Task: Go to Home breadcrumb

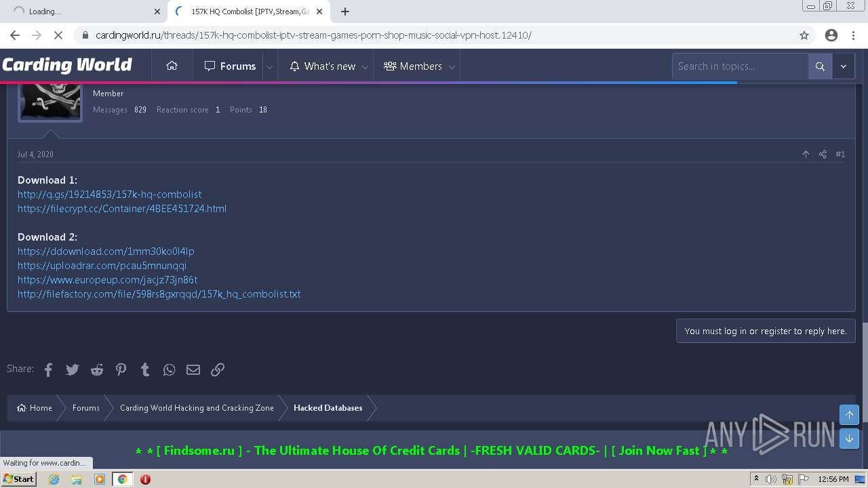Action: (35, 407)
